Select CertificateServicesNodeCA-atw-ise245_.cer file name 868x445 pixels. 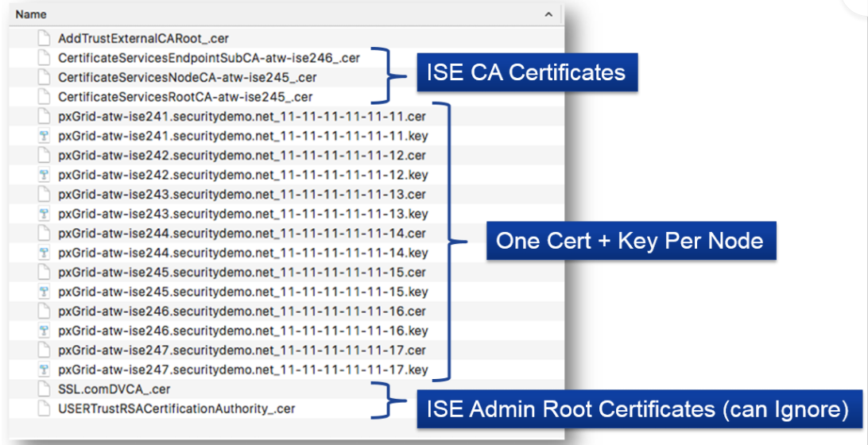tap(188, 78)
